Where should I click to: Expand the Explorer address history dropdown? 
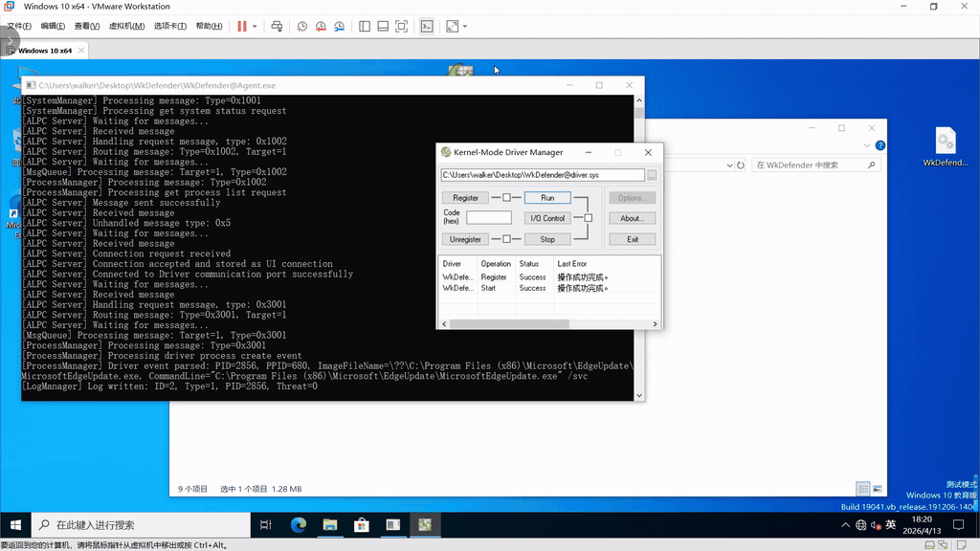(729, 165)
